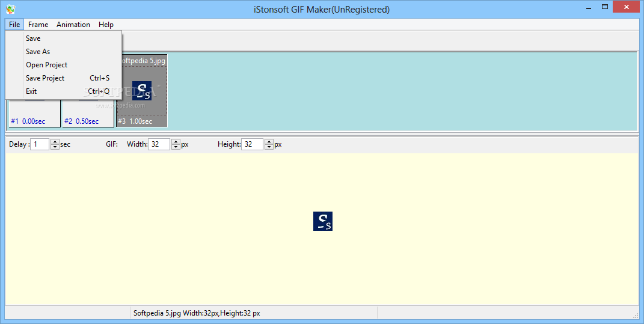
Task: Maximize the GIF Maker window
Action: pyautogui.click(x=604, y=7)
